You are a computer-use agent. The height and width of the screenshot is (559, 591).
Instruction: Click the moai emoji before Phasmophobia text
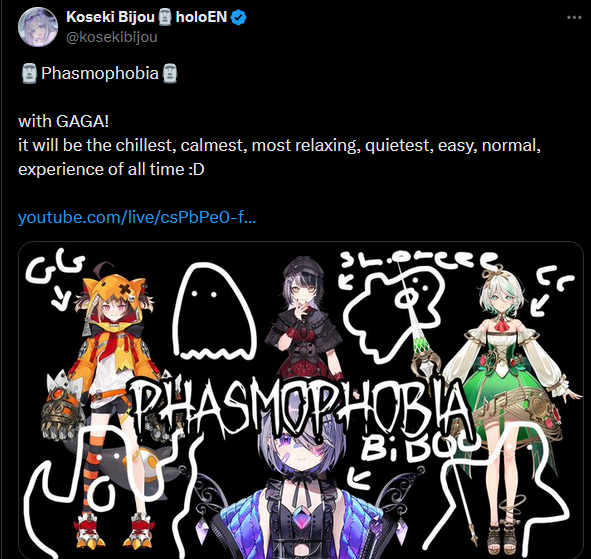29,73
